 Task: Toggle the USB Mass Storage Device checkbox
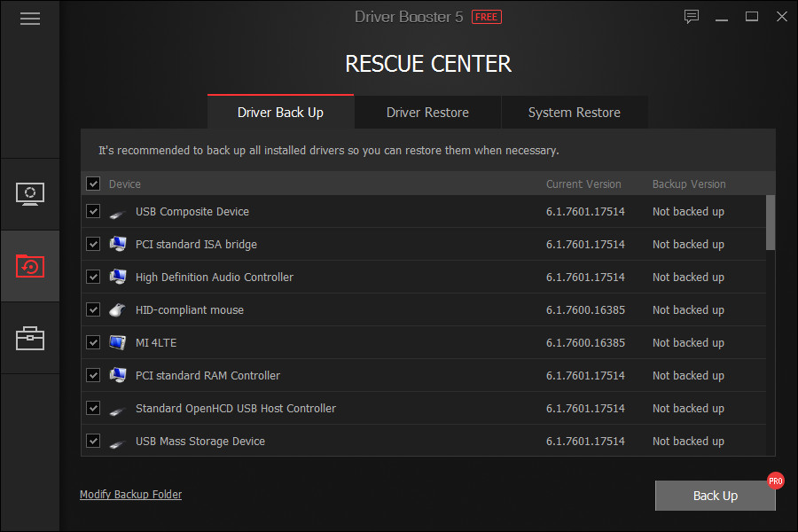point(93,441)
